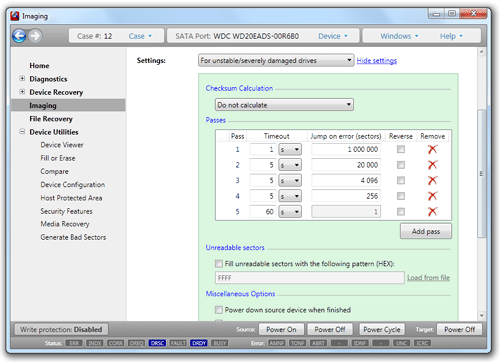
Task: Open File Recovery in sidebar
Action: [x=51, y=119]
